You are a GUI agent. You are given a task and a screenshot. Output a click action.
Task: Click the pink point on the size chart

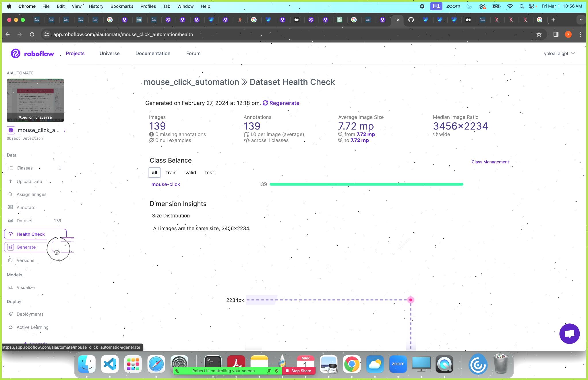(411, 300)
